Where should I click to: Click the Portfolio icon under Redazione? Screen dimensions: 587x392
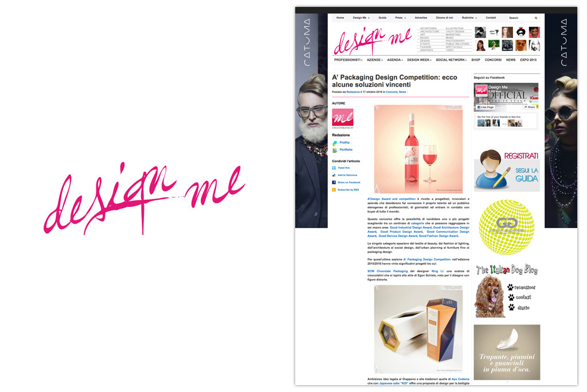(x=335, y=150)
